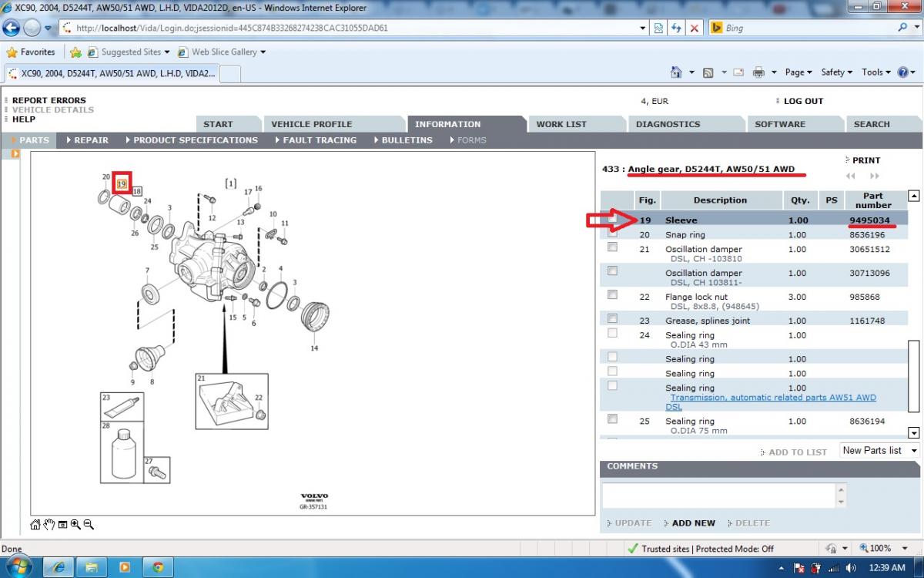The width and height of the screenshot is (924, 578).
Task: Open Google Chrome from the taskbar
Action: (158, 567)
